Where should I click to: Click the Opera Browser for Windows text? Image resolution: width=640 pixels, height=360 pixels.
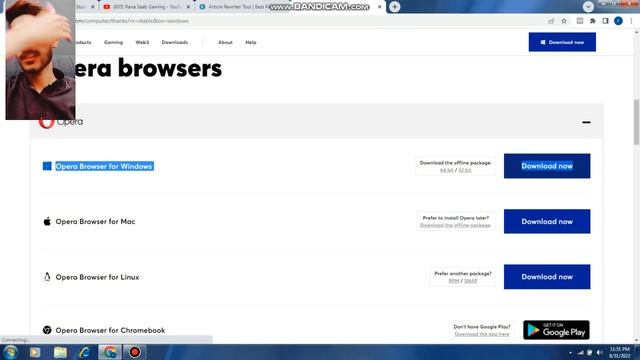click(x=104, y=166)
